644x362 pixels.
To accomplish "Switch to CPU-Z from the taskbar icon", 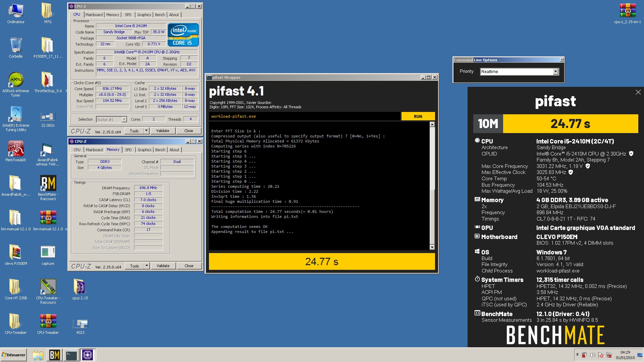I will click(x=88, y=355).
